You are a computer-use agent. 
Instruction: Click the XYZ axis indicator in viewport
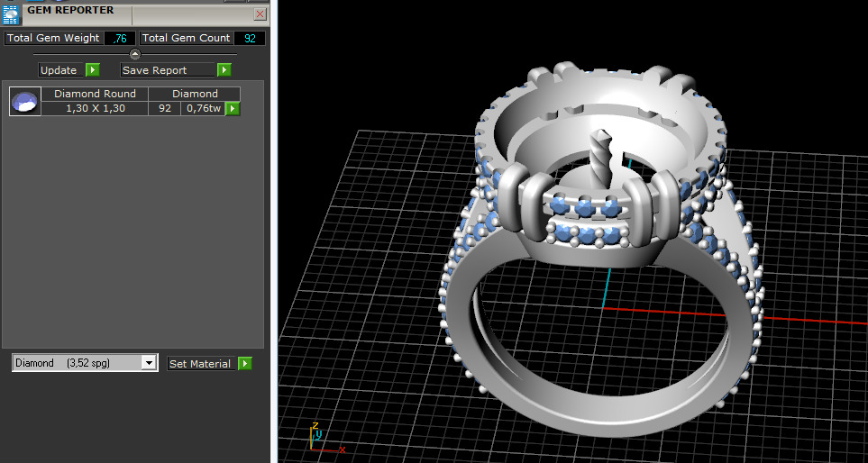[327, 438]
